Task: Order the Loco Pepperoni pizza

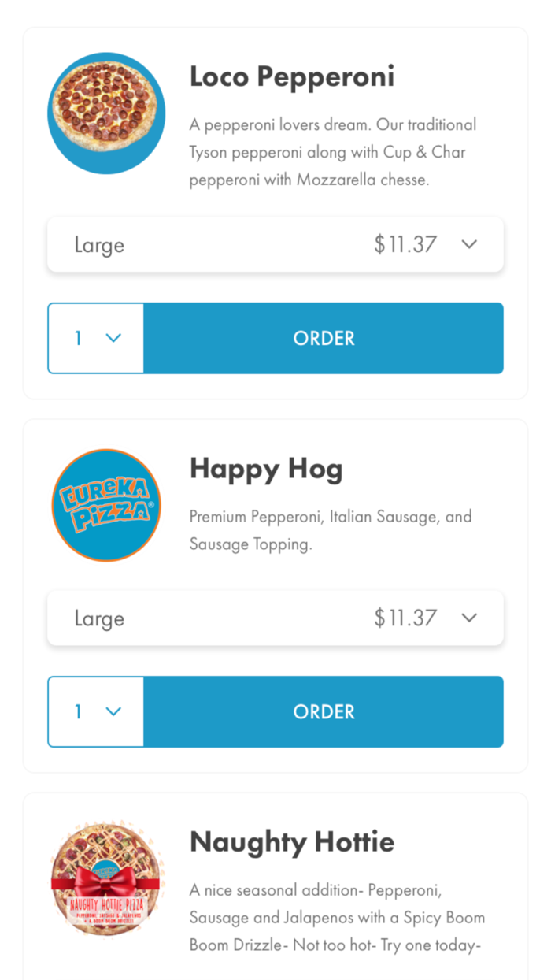Action: [324, 338]
